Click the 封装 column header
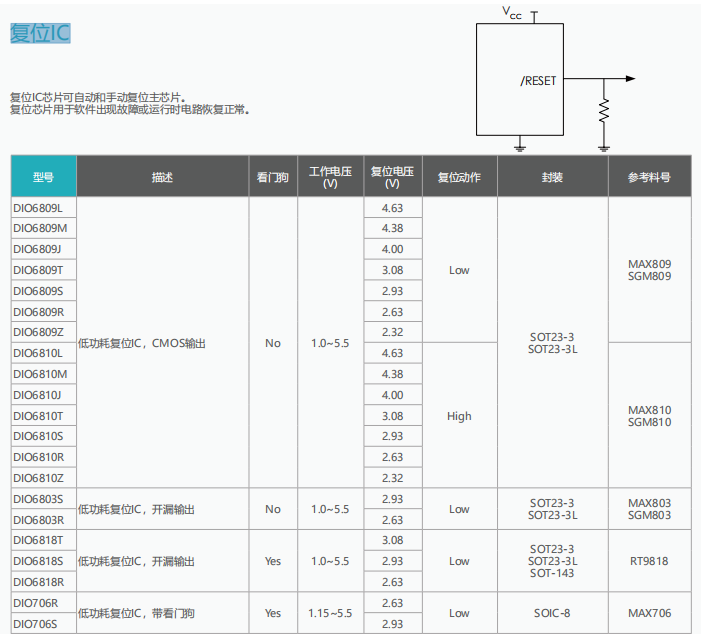 point(552,177)
